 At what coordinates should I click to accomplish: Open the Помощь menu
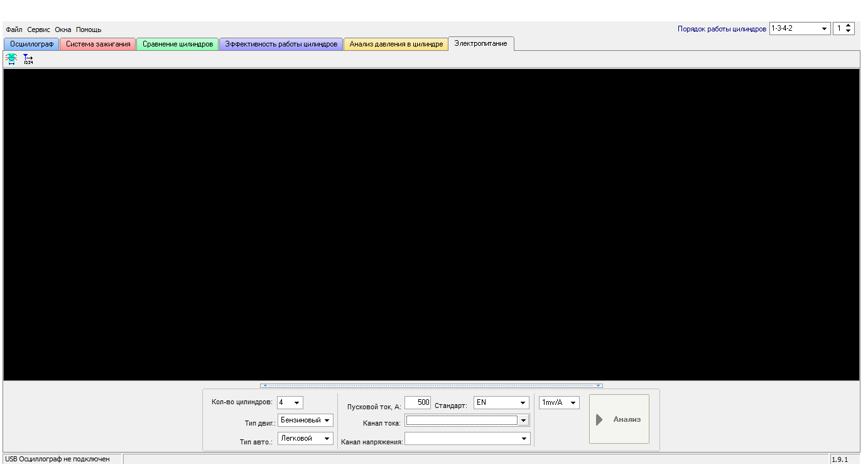point(89,30)
